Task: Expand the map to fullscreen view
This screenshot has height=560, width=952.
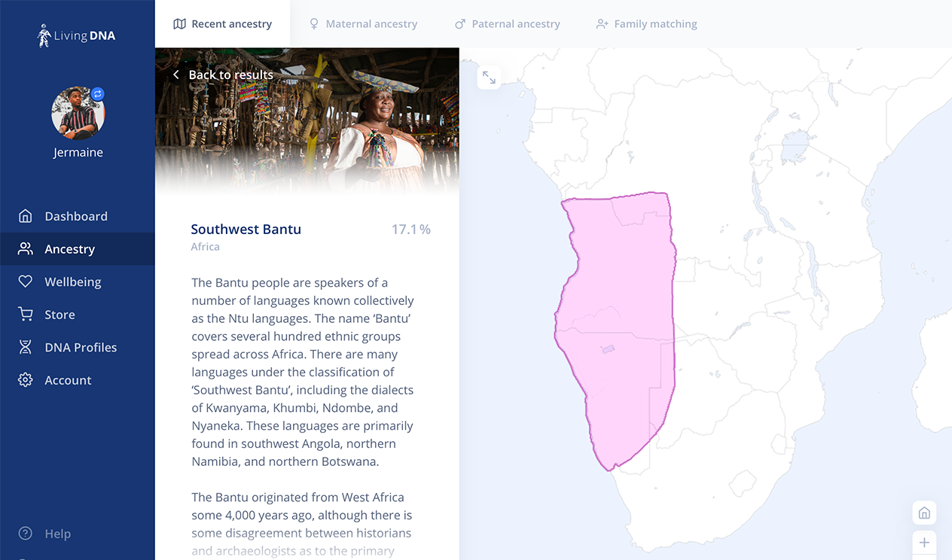Action: click(489, 78)
